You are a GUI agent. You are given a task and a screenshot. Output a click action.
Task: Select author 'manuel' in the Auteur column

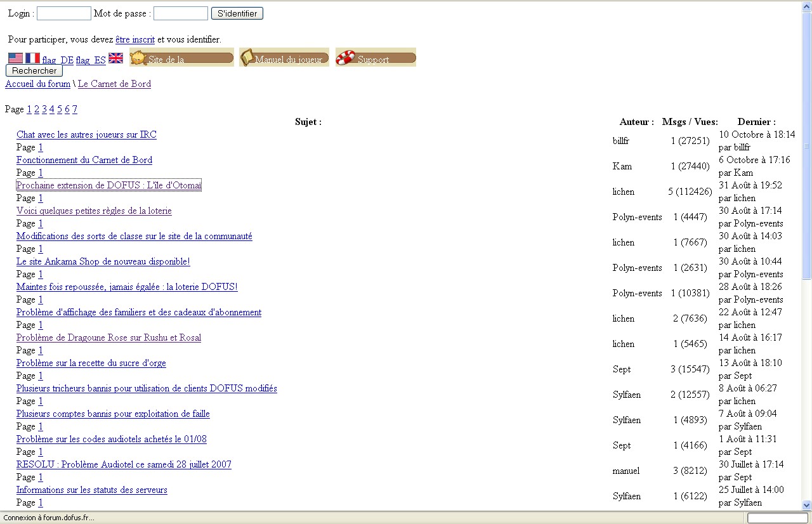(626, 471)
